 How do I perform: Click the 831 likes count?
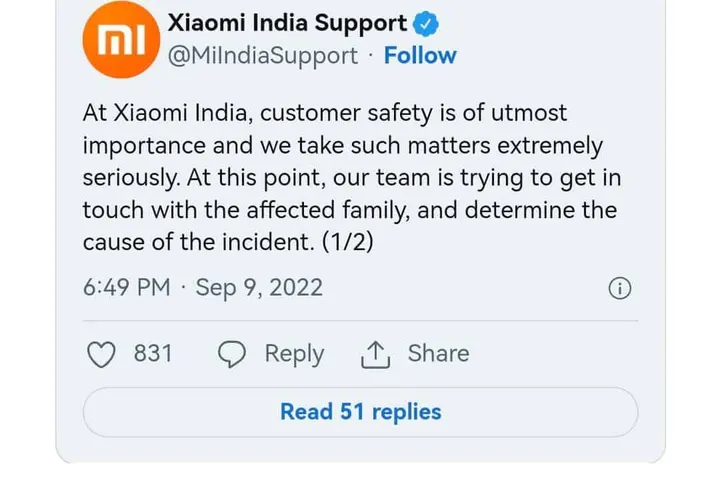(x=153, y=354)
